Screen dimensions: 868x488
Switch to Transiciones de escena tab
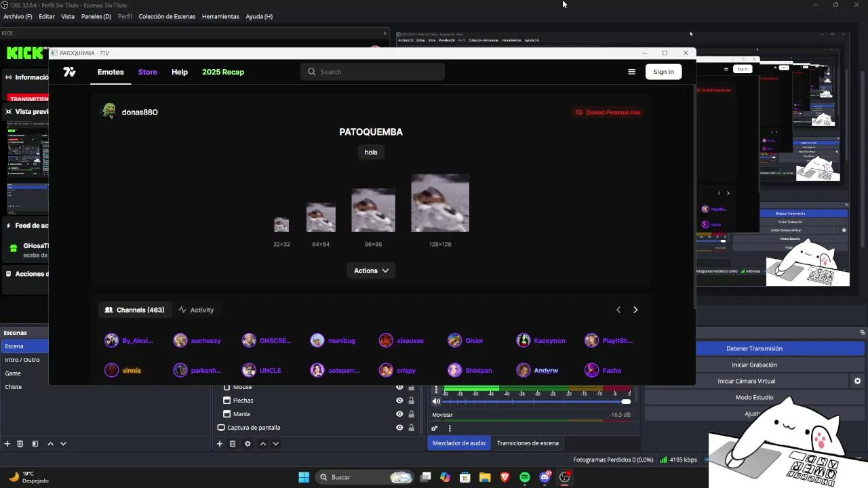(x=528, y=443)
